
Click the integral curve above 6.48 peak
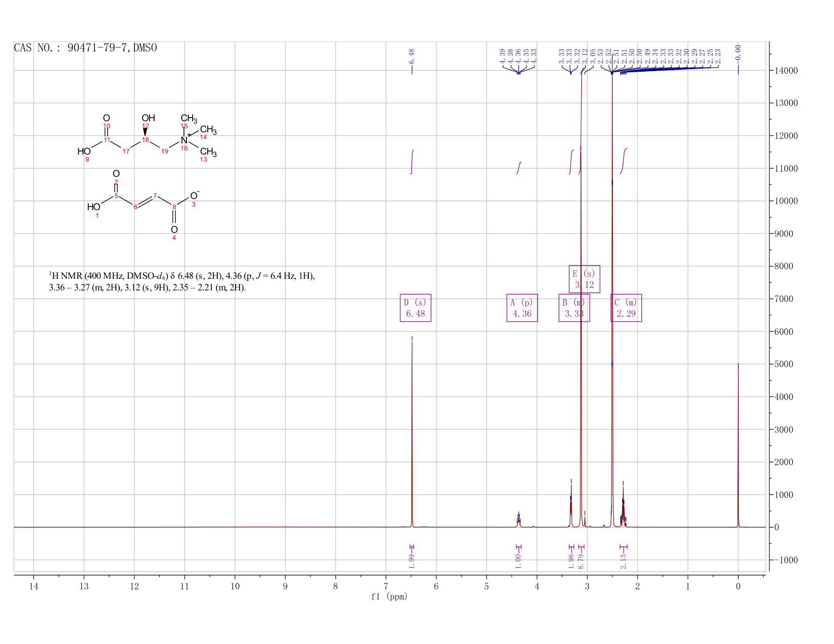click(412, 162)
